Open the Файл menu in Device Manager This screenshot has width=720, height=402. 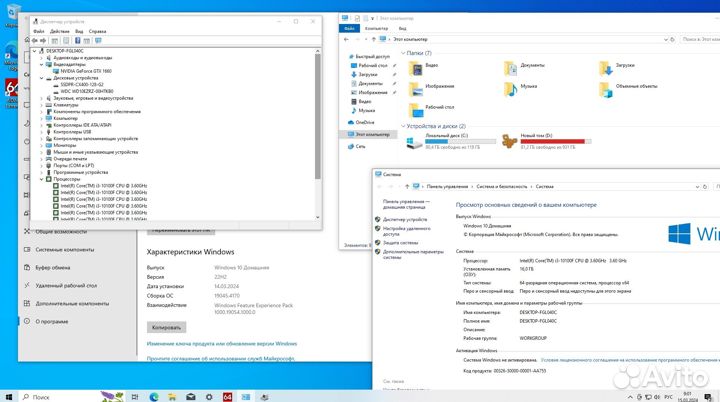[x=39, y=31]
